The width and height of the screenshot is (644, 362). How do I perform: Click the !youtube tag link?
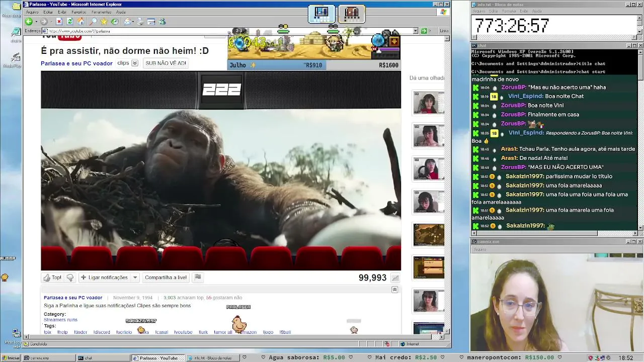click(x=183, y=332)
